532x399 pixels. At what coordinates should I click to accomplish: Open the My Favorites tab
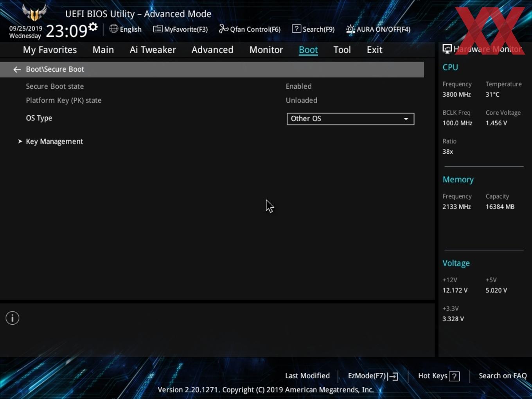50,50
